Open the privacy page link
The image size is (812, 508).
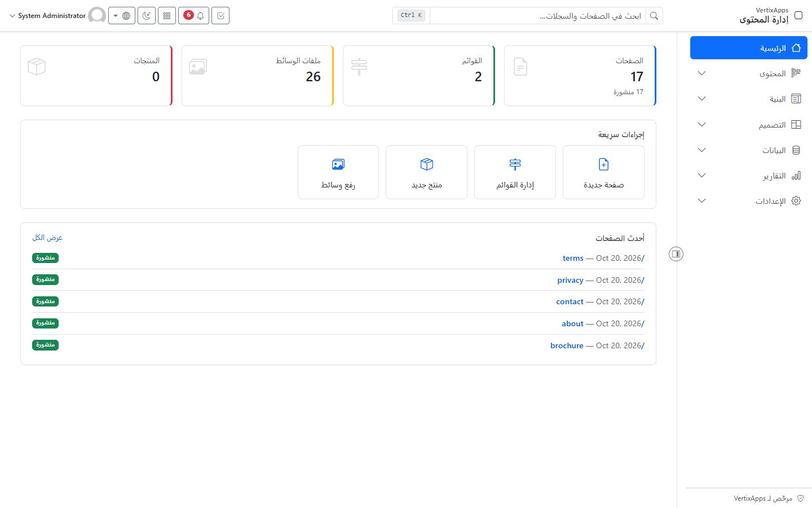(x=571, y=280)
